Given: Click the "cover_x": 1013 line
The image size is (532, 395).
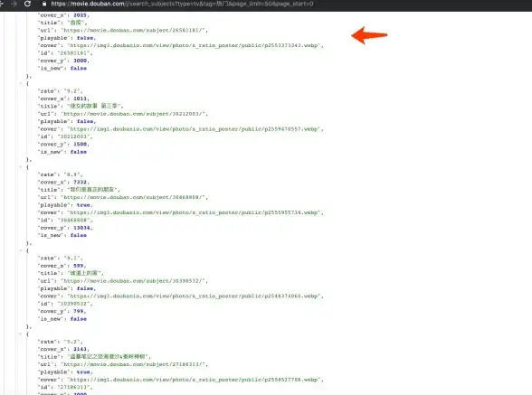Looking at the screenshot, I should (x=63, y=99).
